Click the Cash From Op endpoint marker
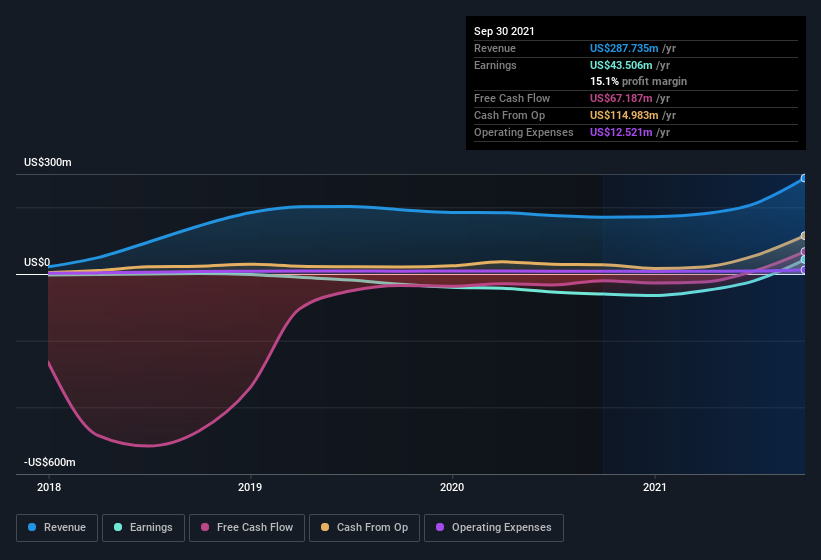Image resolution: width=821 pixels, height=560 pixels. click(x=804, y=236)
